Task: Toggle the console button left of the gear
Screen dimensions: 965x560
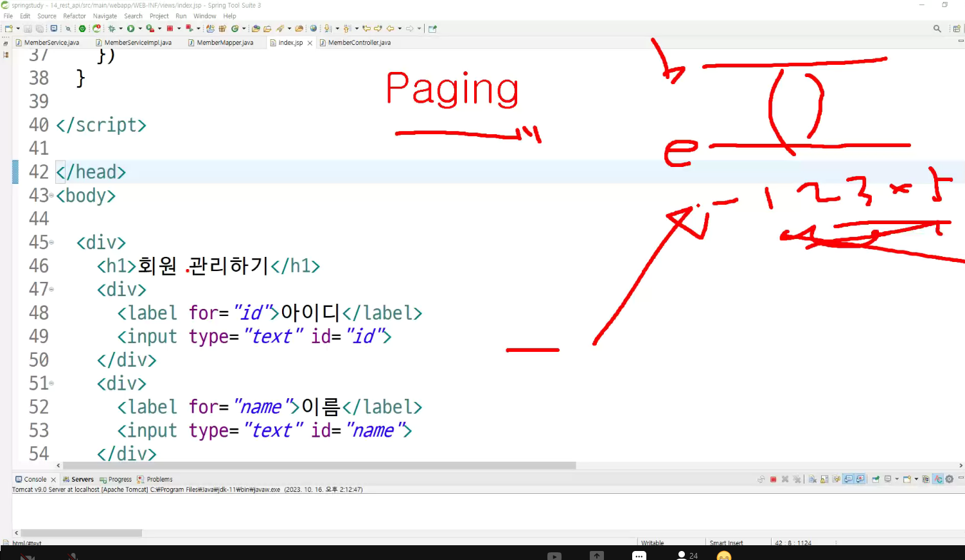Action: click(938, 479)
